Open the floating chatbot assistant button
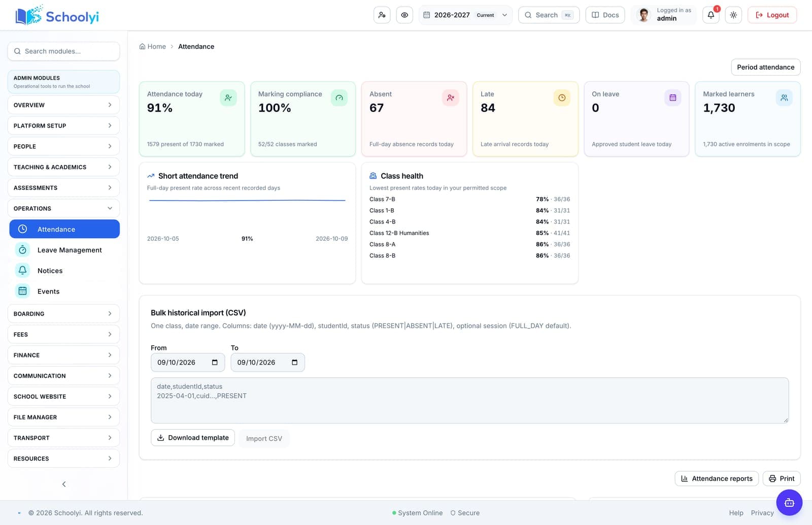The width and height of the screenshot is (812, 525). point(789,503)
